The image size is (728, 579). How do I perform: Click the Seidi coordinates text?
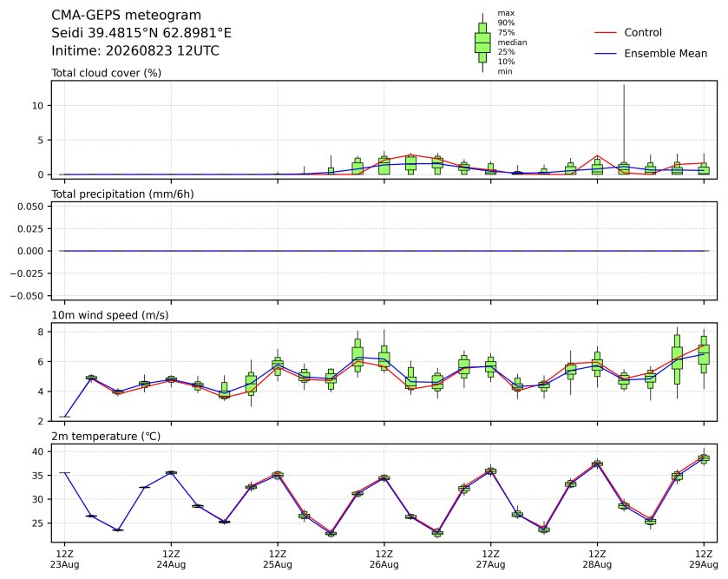tap(141, 33)
